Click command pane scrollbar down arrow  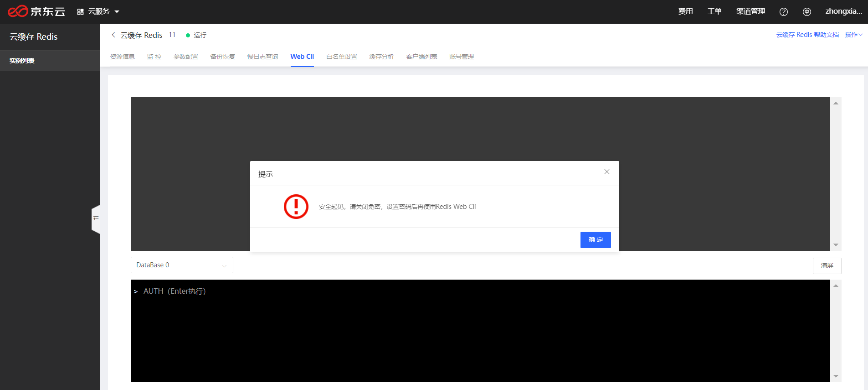(836, 376)
